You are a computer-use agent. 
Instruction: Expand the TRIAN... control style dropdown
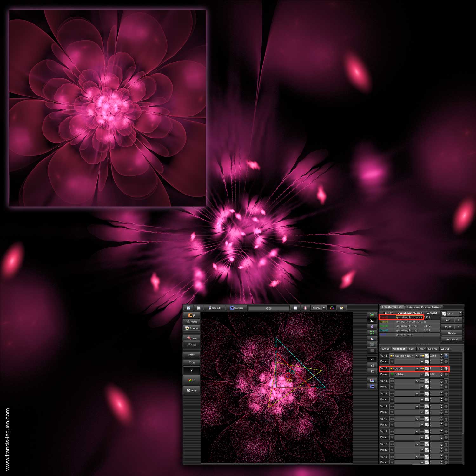tap(318, 308)
